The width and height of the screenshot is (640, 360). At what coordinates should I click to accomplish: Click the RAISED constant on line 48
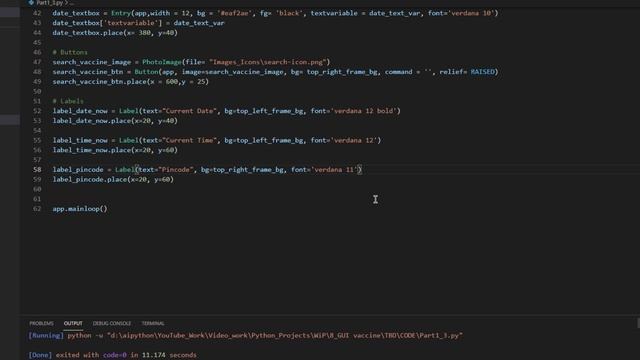point(482,72)
